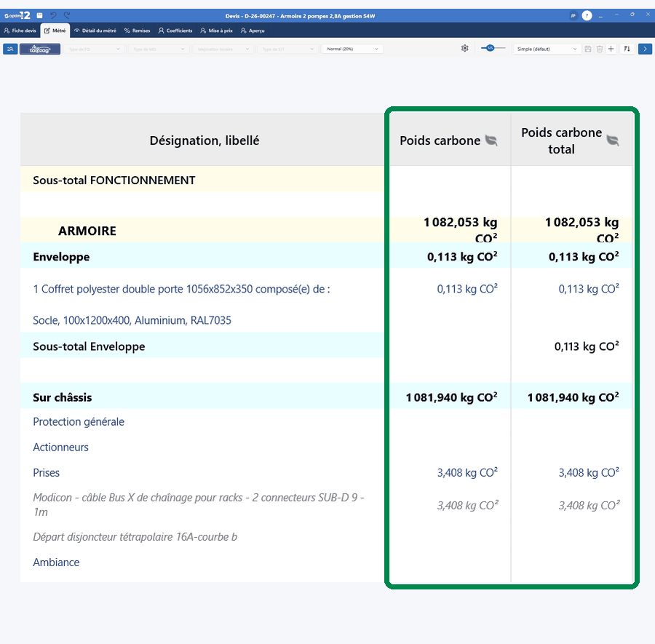Click the Optima logo in the title bar
The width and height of the screenshot is (655, 644).
[17, 15]
